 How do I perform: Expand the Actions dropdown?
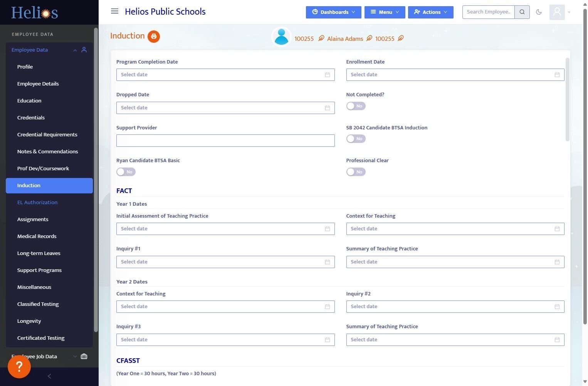pyautogui.click(x=431, y=12)
